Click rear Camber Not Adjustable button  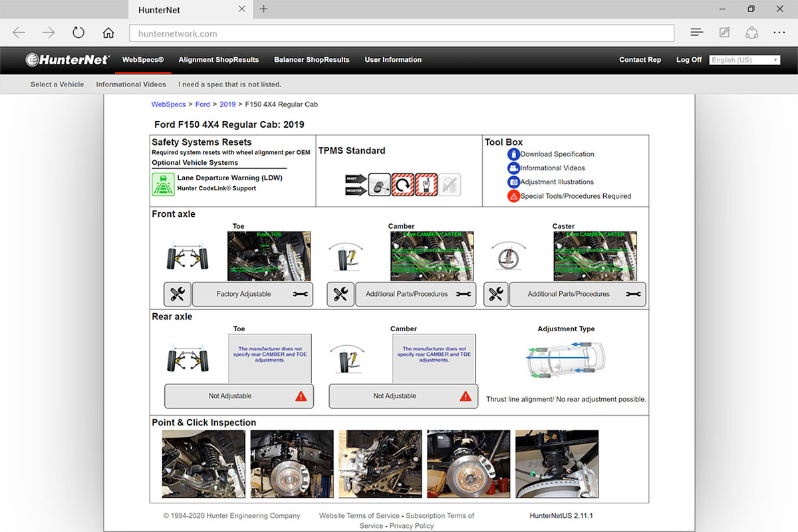click(x=403, y=396)
